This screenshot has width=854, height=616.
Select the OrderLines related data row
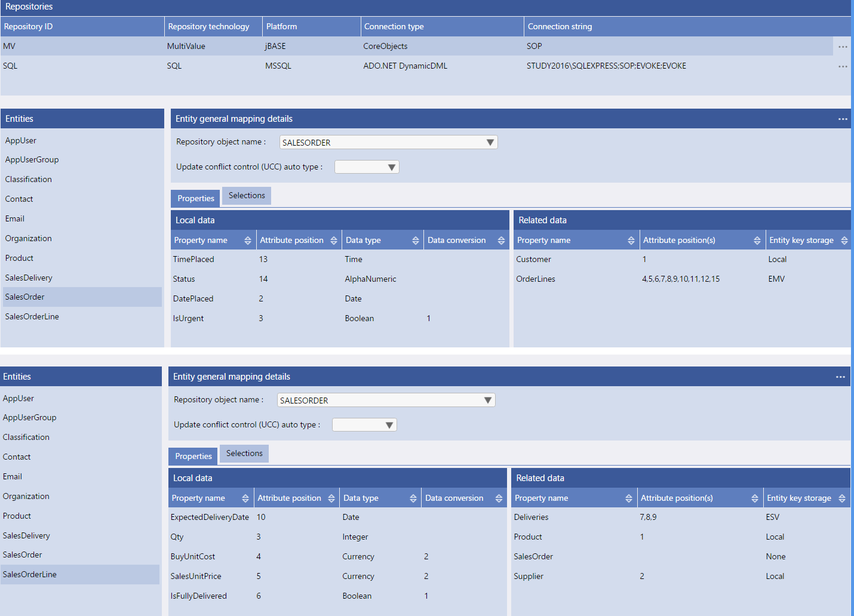pos(682,279)
